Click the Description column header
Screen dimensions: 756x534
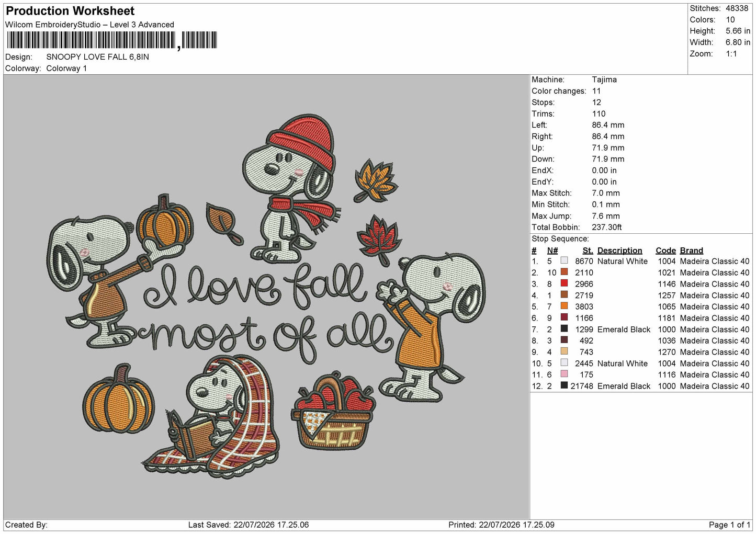coord(619,251)
